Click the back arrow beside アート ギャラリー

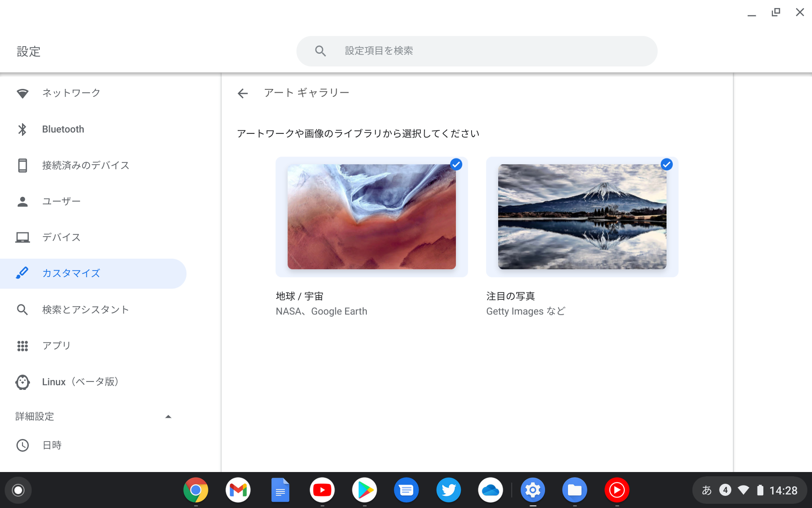point(242,93)
